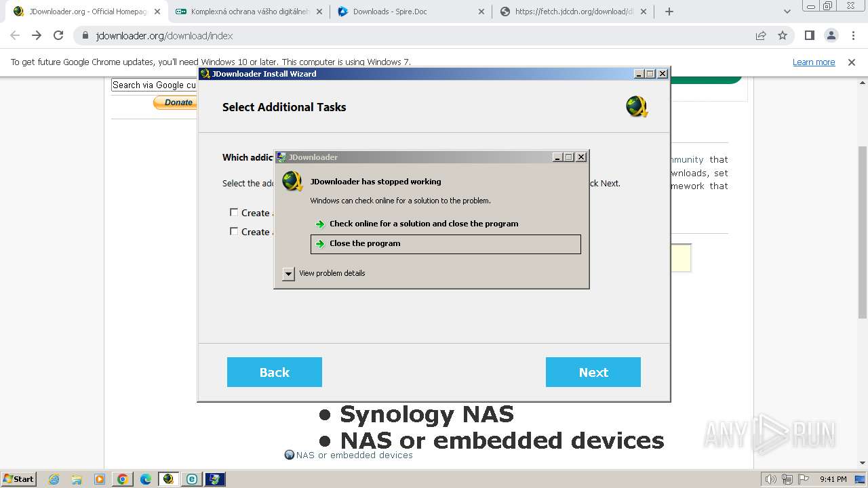Image resolution: width=868 pixels, height=488 pixels.
Task: Open Microsoft Edge from taskbar
Action: [x=146, y=479]
